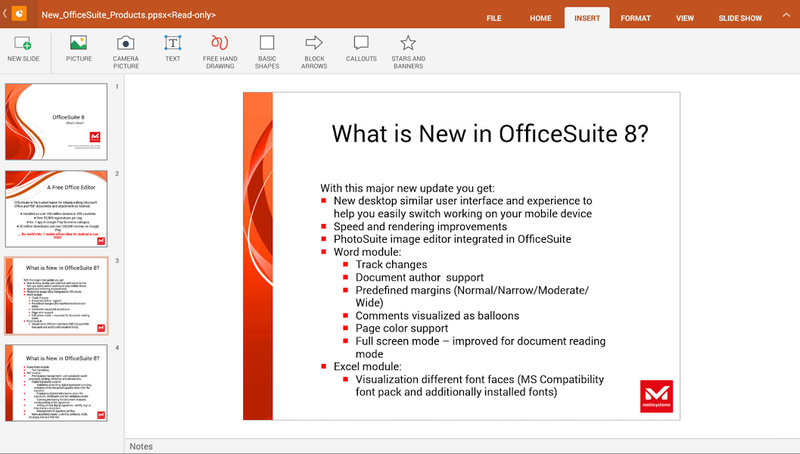Viewport: 800px width, 454px height.
Task: Click the 'Track changes' bullet text
Action: coord(391,264)
